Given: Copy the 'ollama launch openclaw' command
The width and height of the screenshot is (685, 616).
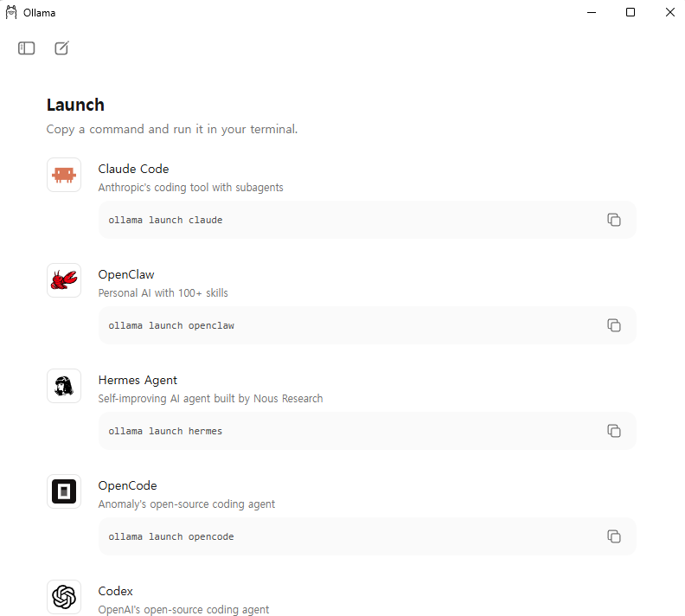Looking at the screenshot, I should click(x=614, y=325).
